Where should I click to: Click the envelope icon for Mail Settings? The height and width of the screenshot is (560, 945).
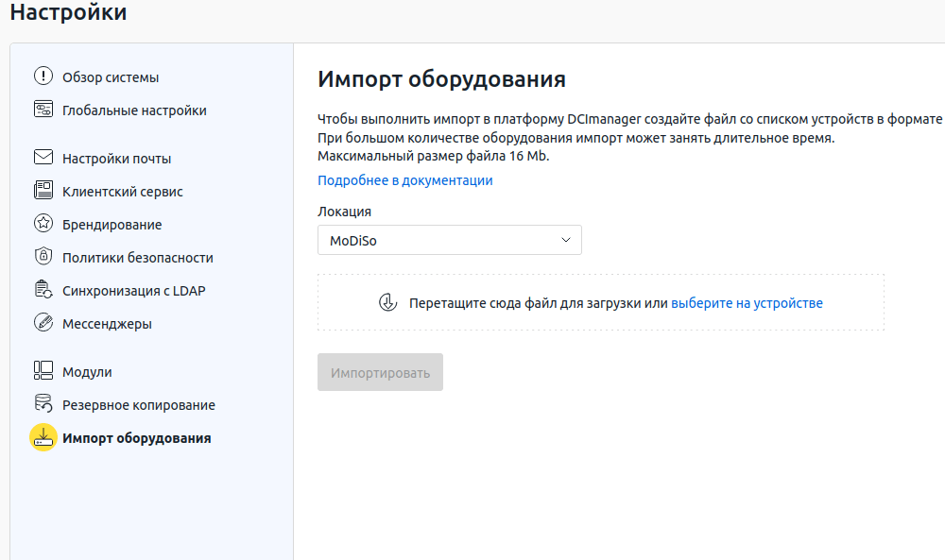[x=43, y=158]
